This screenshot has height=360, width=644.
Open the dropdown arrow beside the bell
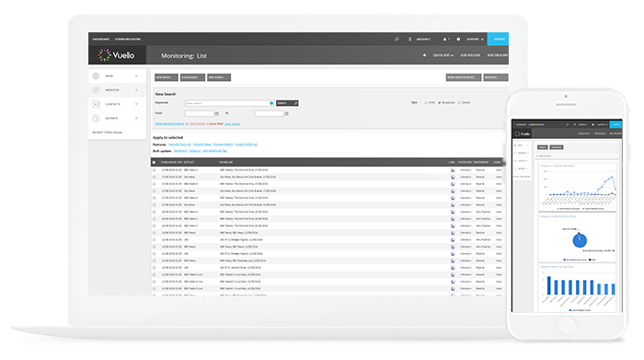(449, 39)
